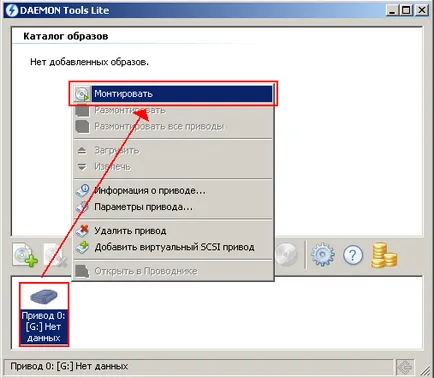Close the DAEMON Tools Lite window
The height and width of the screenshot is (378, 434).
[422, 11]
